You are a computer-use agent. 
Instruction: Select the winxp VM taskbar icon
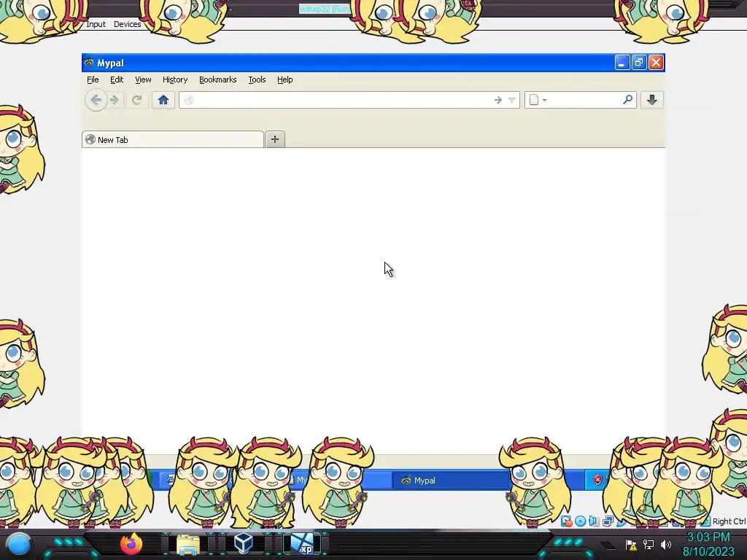coord(302,544)
